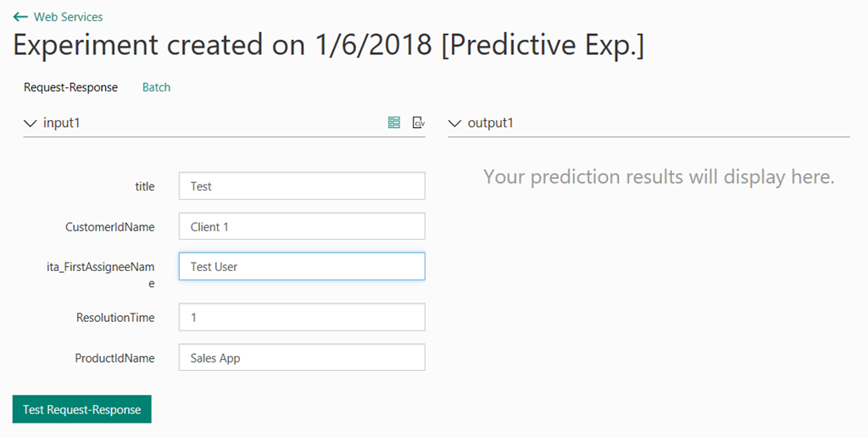Select the Request-Response tab
The width and height of the screenshot is (868, 438).
coord(71,87)
